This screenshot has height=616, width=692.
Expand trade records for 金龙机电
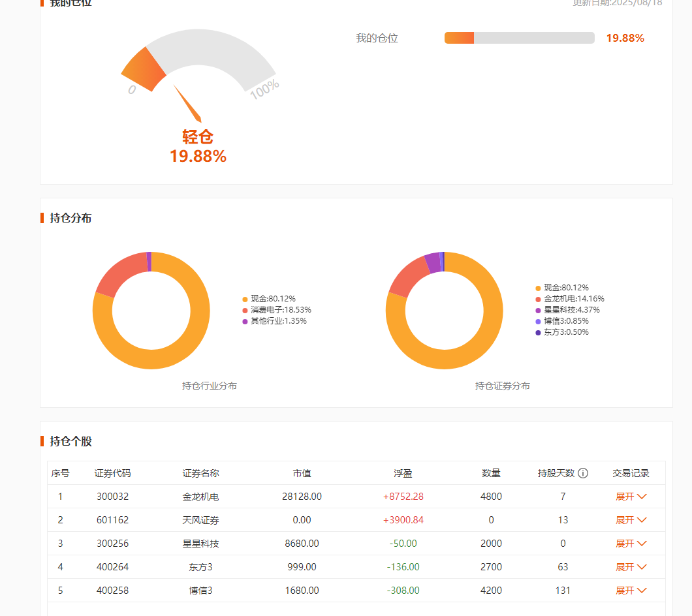[631, 497]
